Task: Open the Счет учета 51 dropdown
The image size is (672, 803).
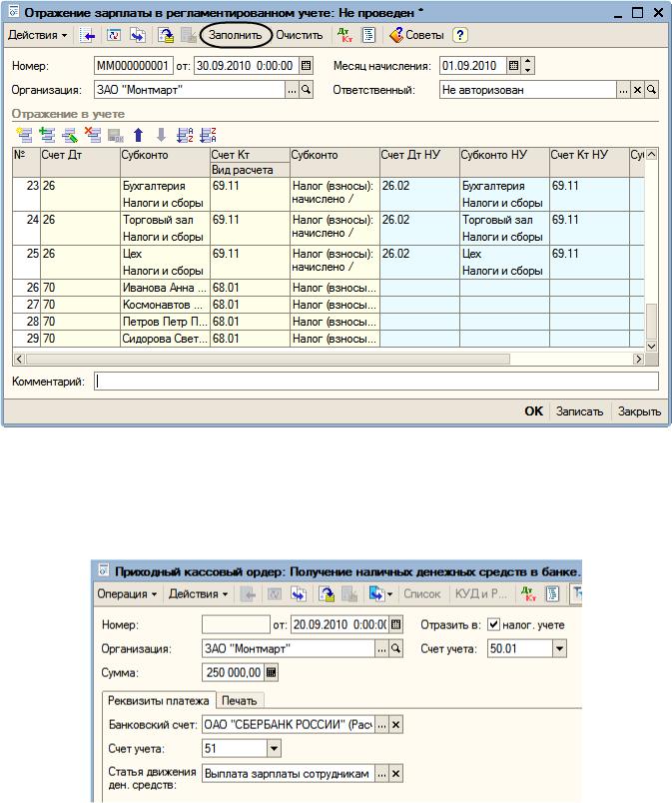Action: coord(274,749)
